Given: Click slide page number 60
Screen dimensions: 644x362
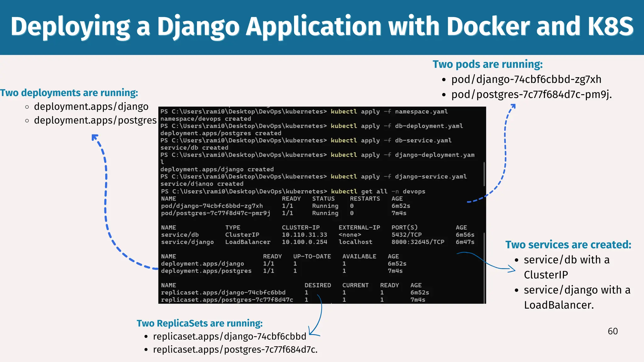Looking at the screenshot, I should pyautogui.click(x=613, y=331).
